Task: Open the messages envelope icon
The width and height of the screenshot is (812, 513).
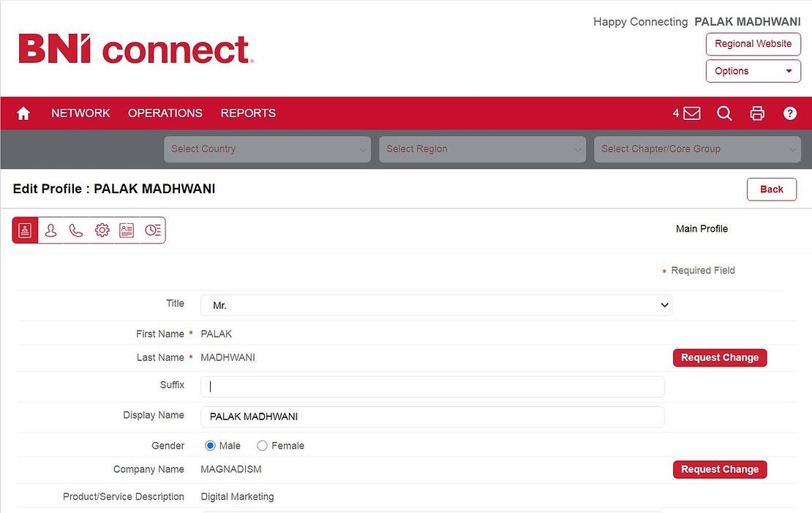Action: pos(691,113)
